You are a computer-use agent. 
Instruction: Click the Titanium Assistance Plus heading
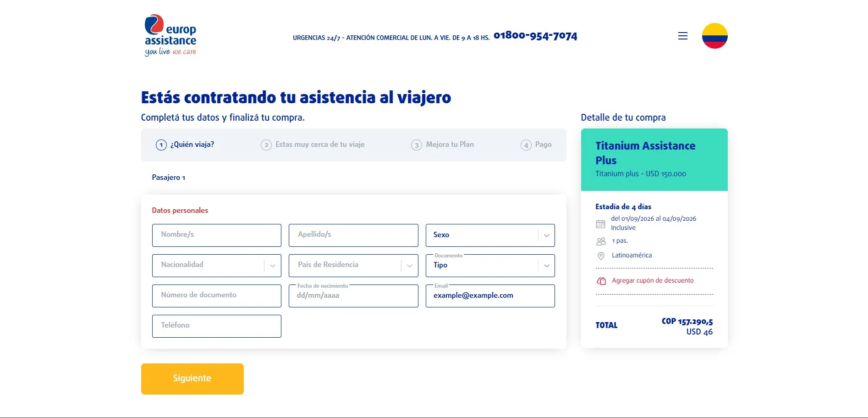point(645,153)
